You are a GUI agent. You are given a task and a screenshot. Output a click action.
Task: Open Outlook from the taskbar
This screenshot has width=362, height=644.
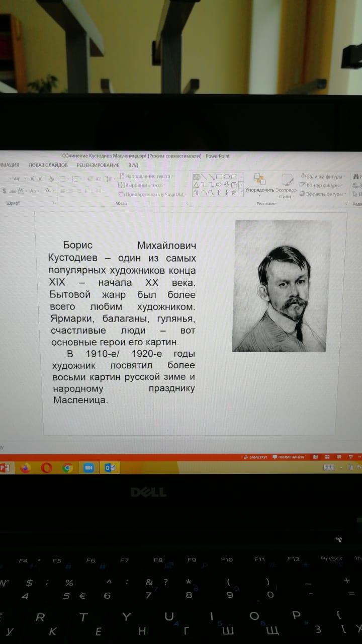pos(110,468)
